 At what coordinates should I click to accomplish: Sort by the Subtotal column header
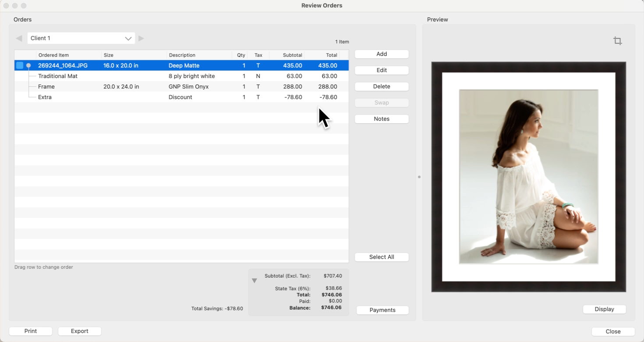292,55
